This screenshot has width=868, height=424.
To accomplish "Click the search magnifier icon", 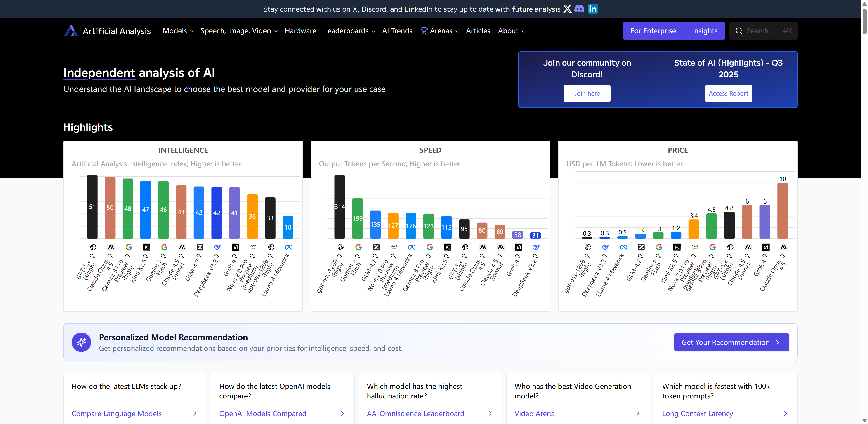I will point(739,31).
